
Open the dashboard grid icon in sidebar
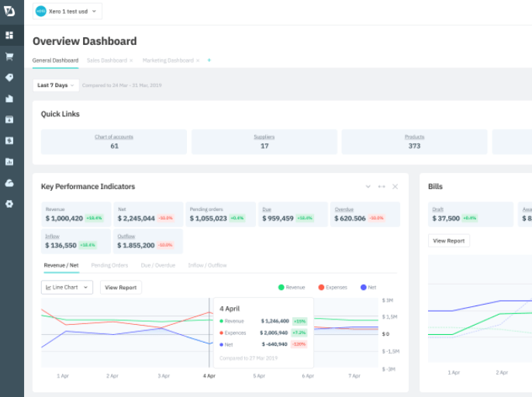[9, 35]
